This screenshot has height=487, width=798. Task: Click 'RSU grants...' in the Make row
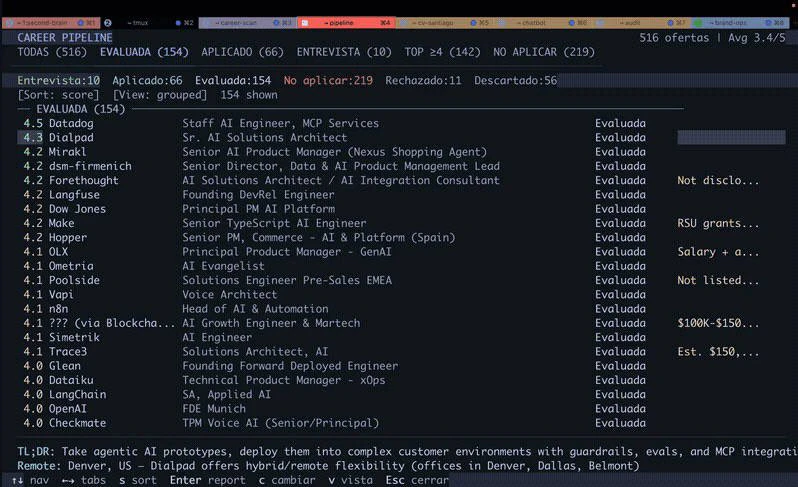tap(718, 223)
